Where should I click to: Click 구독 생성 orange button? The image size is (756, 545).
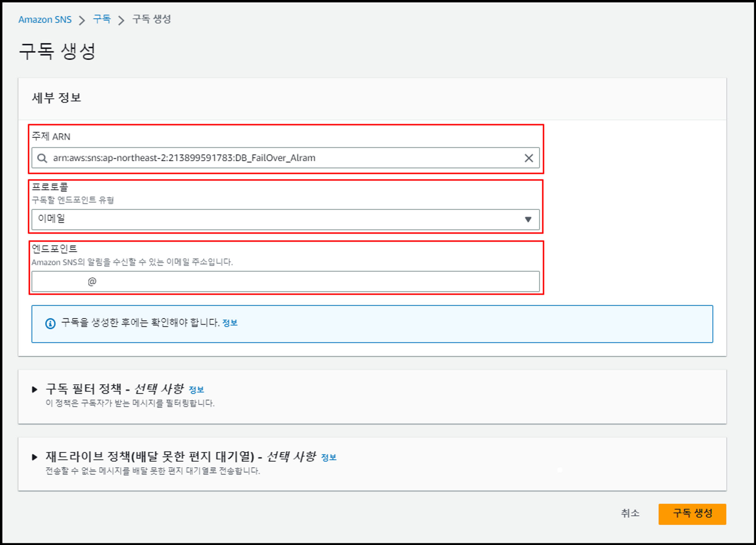point(692,514)
